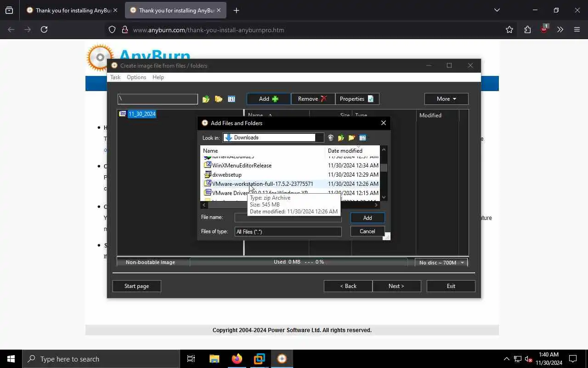588x368 pixels.
Task: Click the go-back icon in Add Files dialog
Action: tap(330, 138)
